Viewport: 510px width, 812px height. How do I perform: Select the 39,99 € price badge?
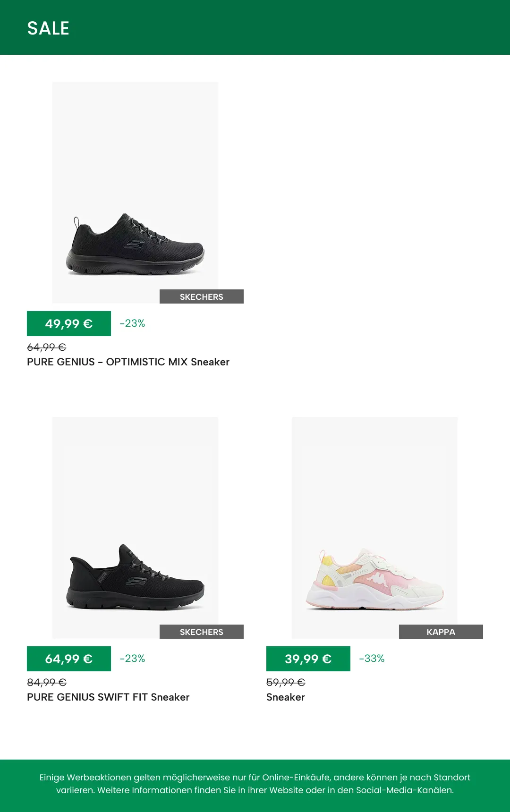[x=308, y=659]
